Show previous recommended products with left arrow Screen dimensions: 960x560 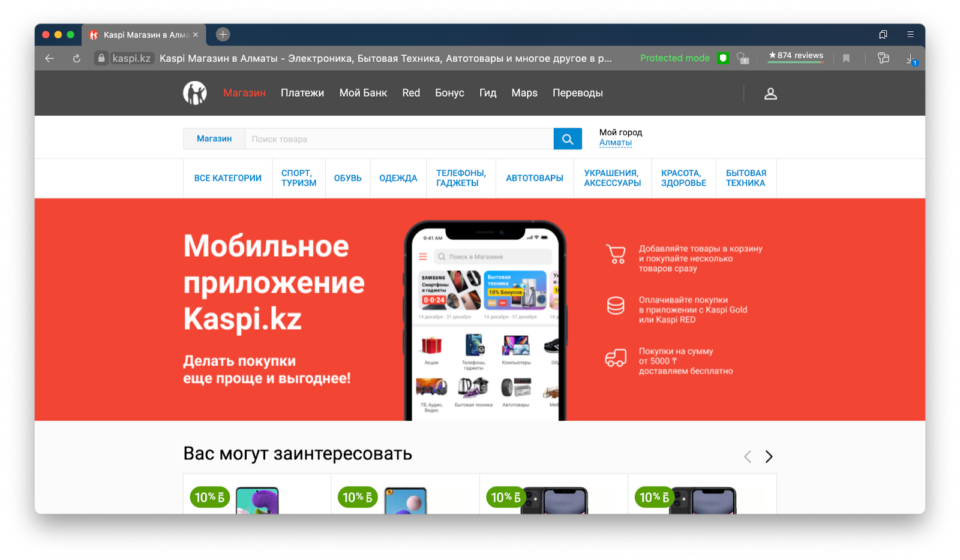[x=748, y=457]
